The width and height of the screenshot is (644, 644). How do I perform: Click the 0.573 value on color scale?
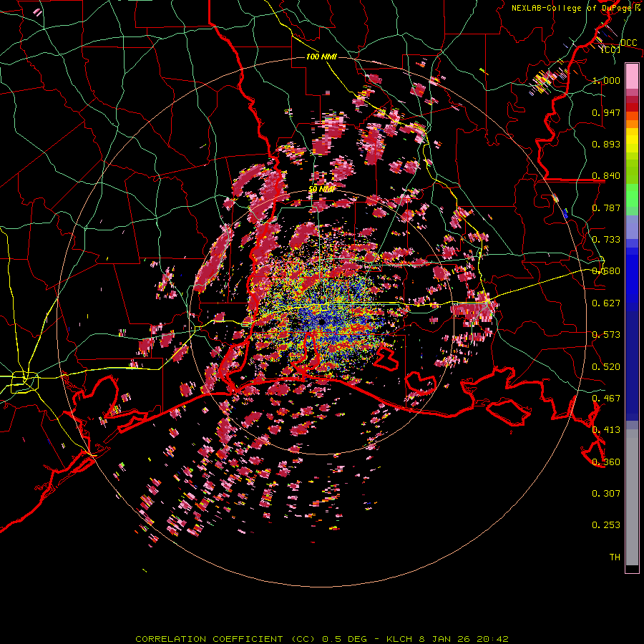(x=606, y=335)
